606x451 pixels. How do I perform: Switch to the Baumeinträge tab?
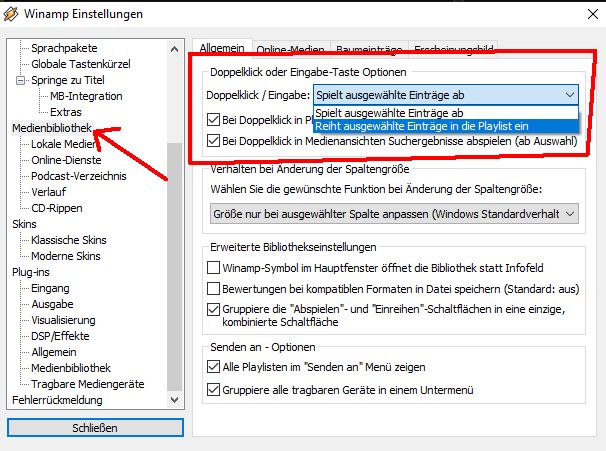click(369, 49)
